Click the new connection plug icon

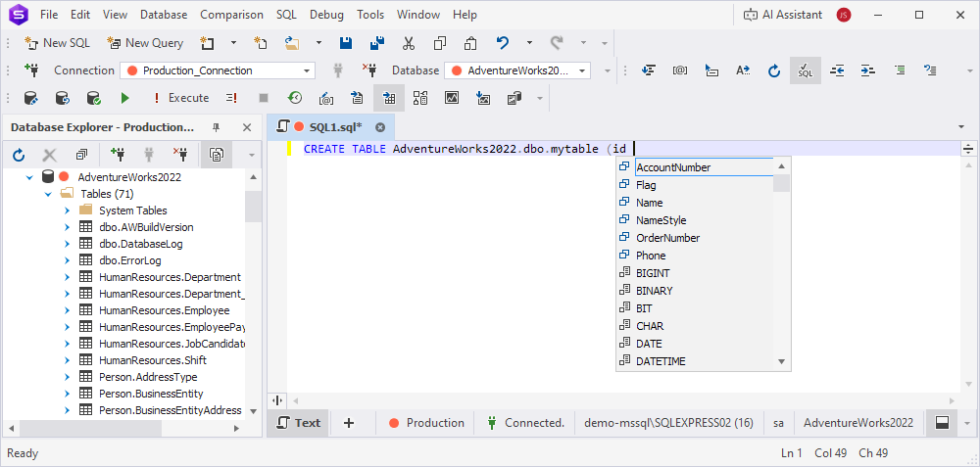30,70
